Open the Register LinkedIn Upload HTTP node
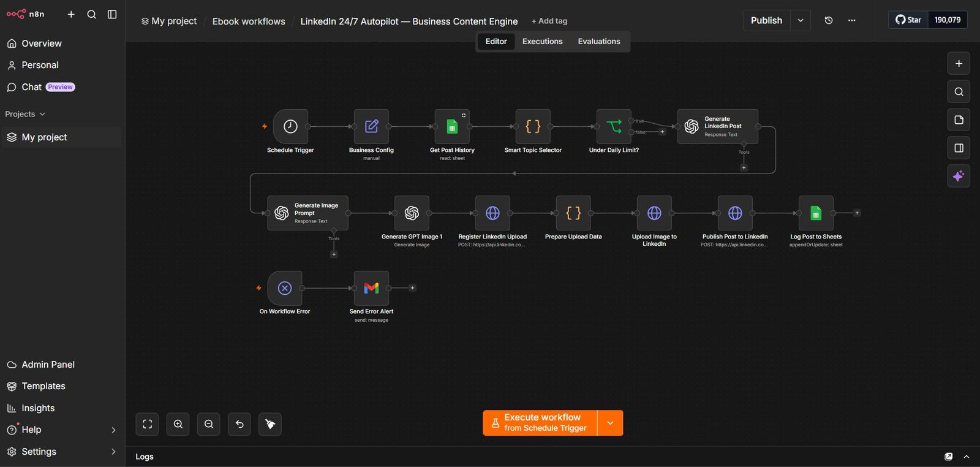Image resolution: width=980 pixels, height=467 pixels. pyautogui.click(x=492, y=213)
